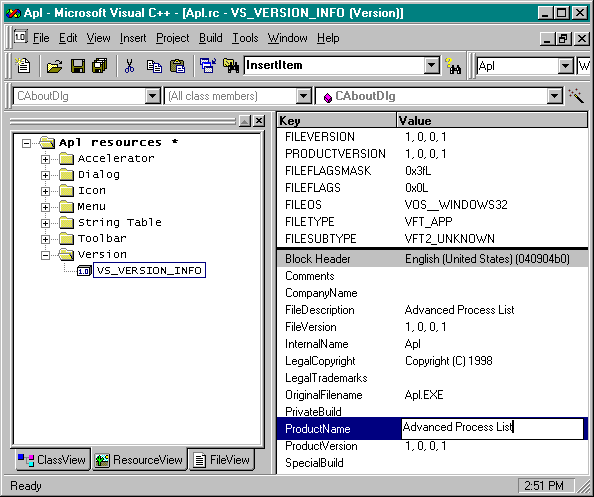Viewport: 594px width, 497px height.
Task: Select the FILEOS row
Action: click(432, 205)
